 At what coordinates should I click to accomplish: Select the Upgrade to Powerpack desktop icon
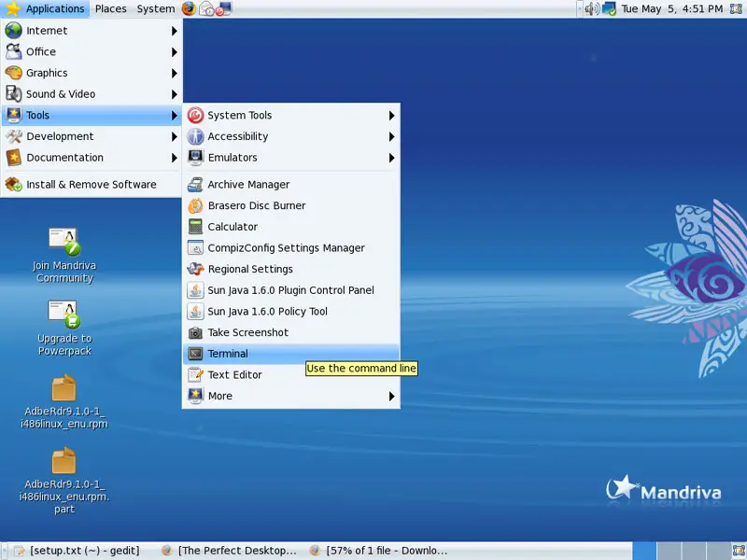[x=64, y=329]
